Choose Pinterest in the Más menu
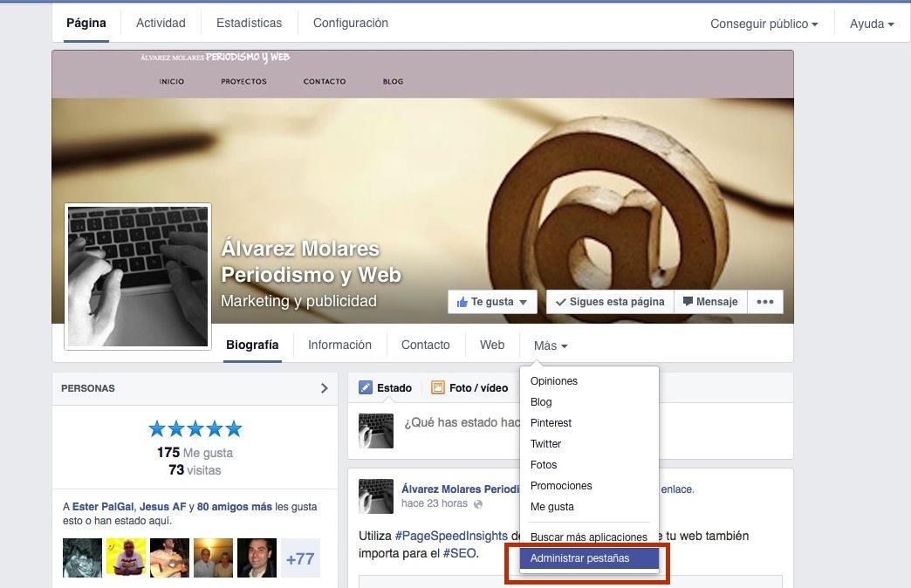911x588 pixels. pos(551,423)
